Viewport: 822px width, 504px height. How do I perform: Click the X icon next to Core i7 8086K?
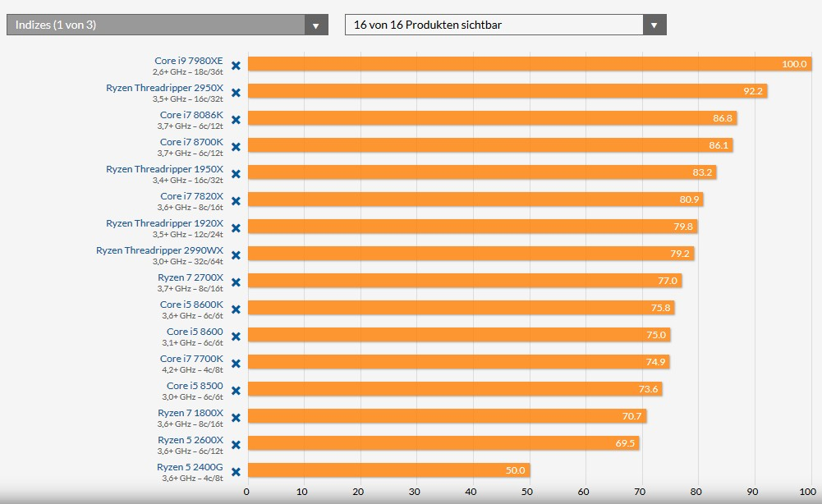pos(236,119)
